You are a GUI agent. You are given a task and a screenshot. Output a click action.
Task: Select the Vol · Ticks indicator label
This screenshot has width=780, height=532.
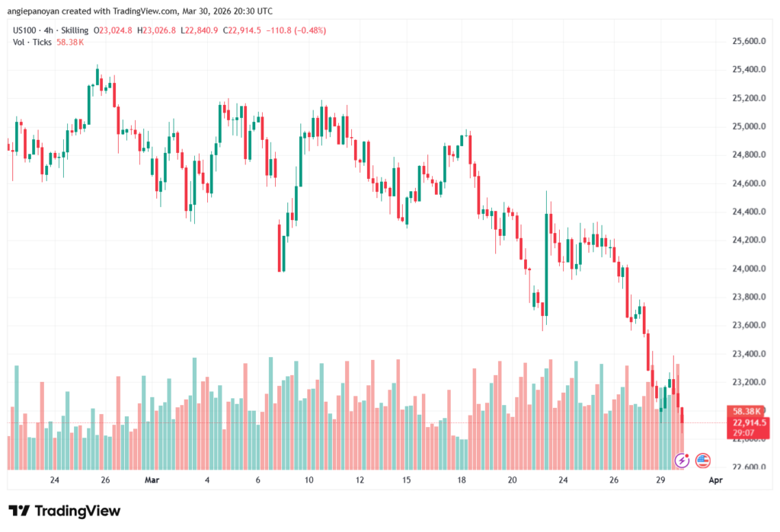(x=32, y=42)
